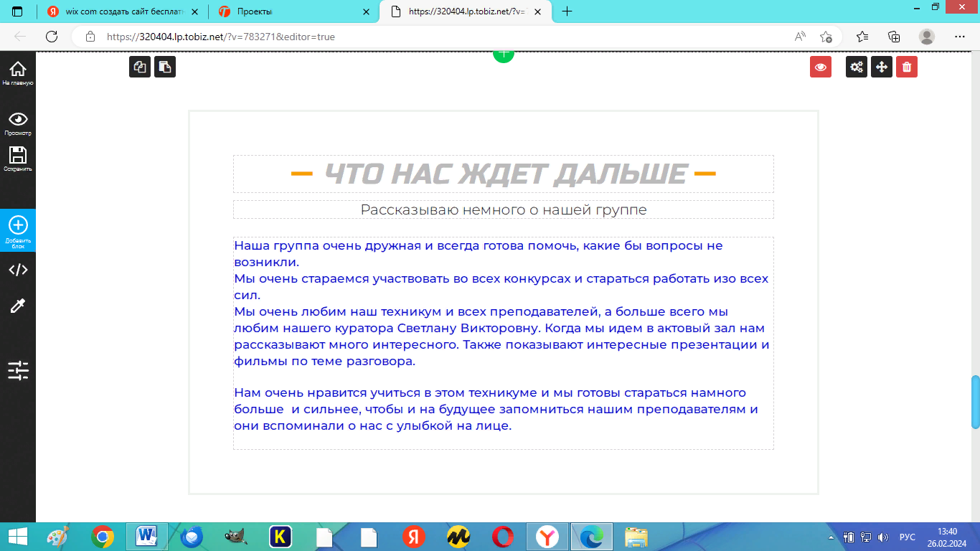Select the 320404.lp.tobiz.net tab
Viewport: 980px width, 551px height.
467,11
